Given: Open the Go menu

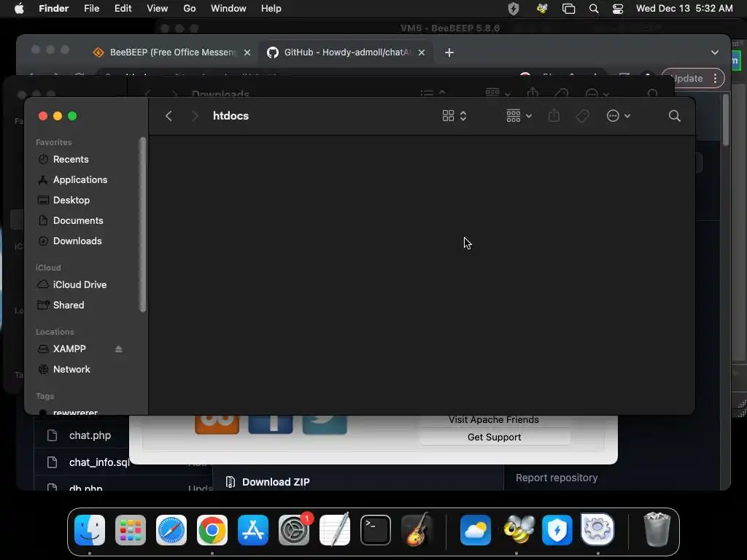Looking at the screenshot, I should pos(189,9).
